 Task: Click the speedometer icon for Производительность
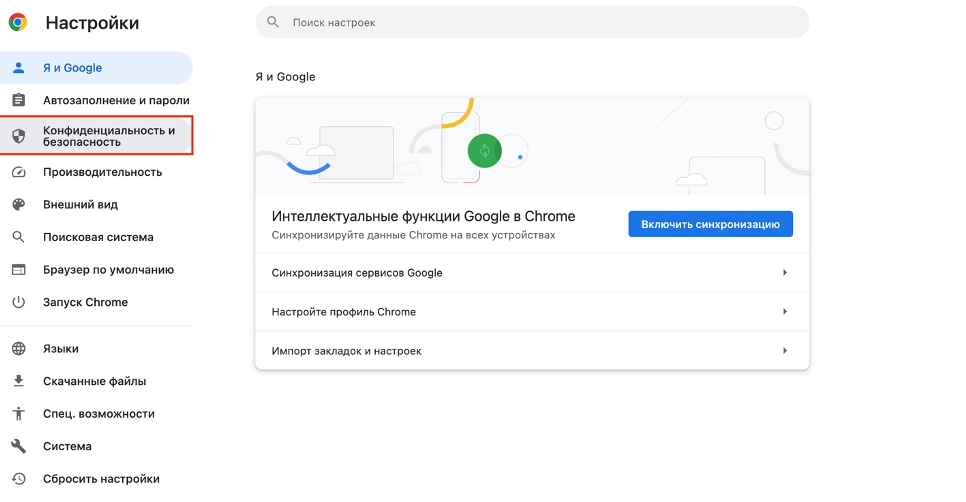tap(18, 172)
